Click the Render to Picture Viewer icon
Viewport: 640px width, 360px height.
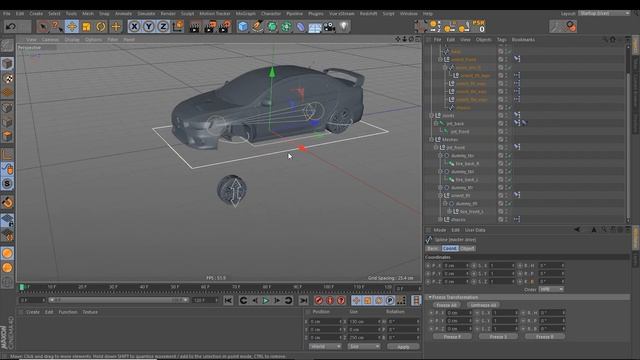point(210,27)
